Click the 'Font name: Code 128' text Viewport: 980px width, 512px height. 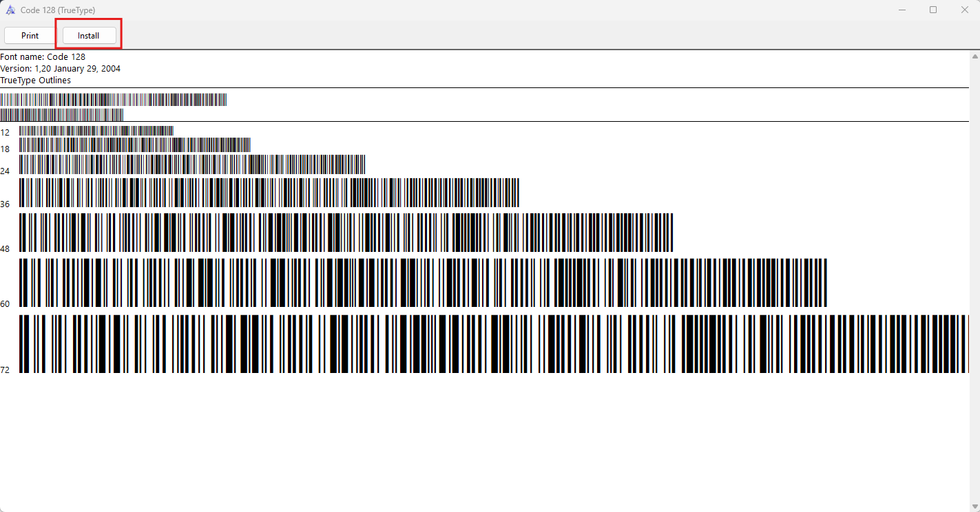43,57
